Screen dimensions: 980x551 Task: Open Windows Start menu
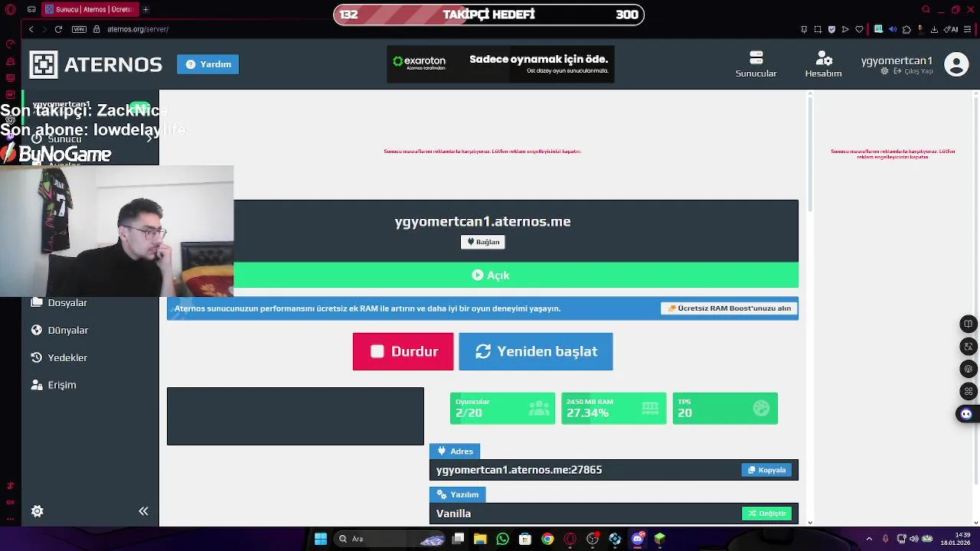[x=321, y=539]
